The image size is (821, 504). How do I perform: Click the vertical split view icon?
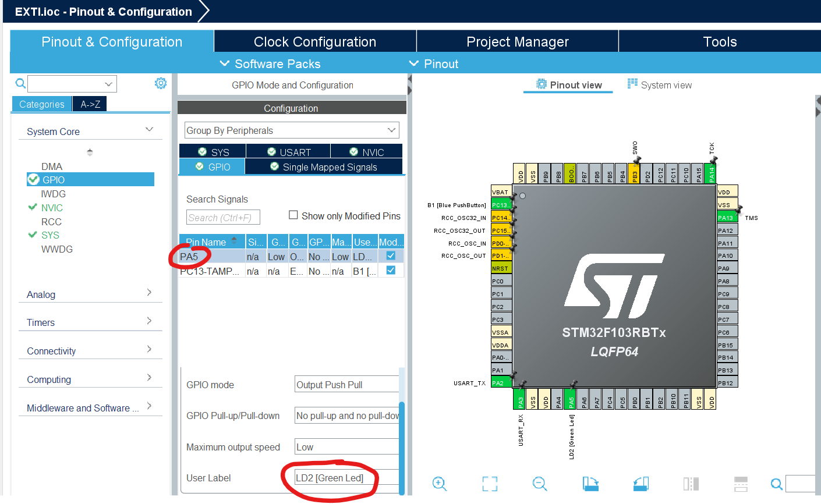[x=691, y=484]
